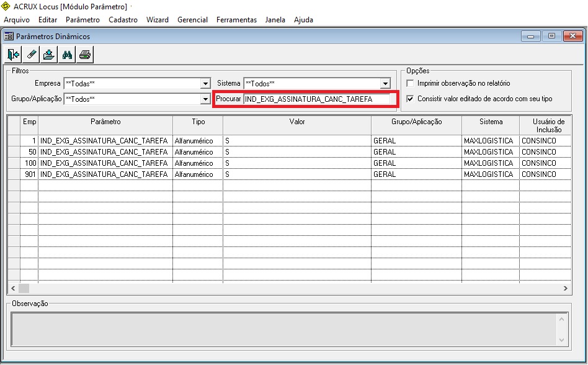Image resolution: width=588 pixels, height=365 pixels.
Task: Click Alfanumérico cell in Emp 901 row
Action: coord(198,174)
